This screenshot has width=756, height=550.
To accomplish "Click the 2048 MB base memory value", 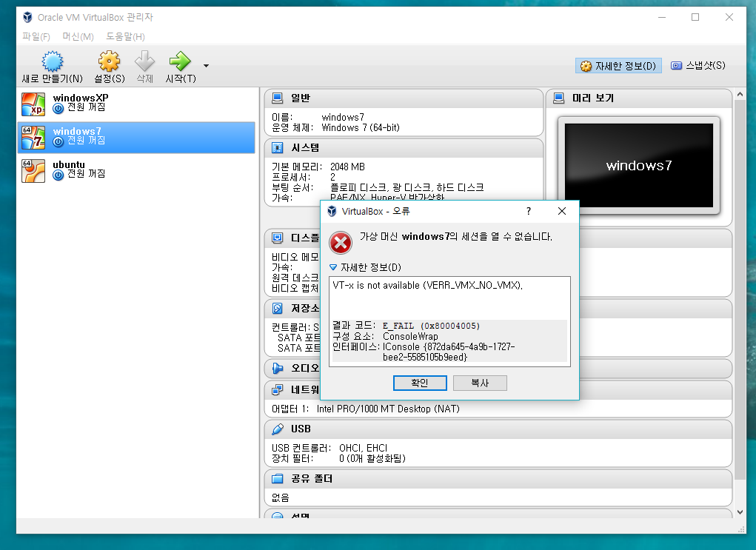I will 347,167.
